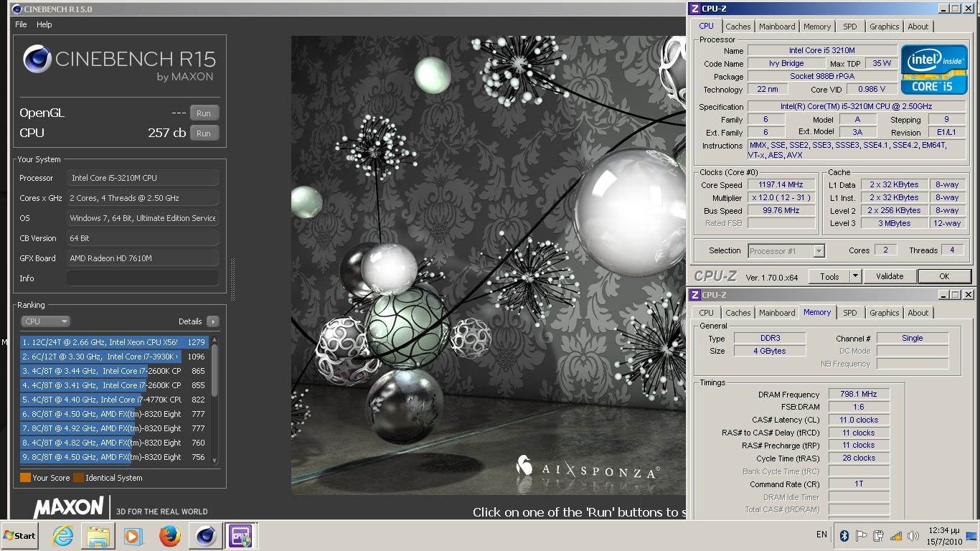Click the Intel Core i5 logo

point(934,70)
